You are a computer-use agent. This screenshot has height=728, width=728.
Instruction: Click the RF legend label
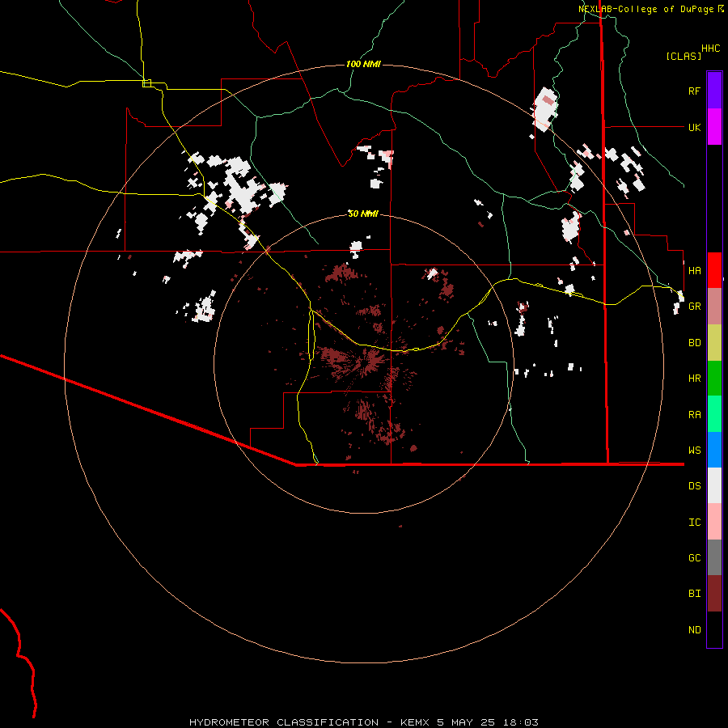click(694, 91)
